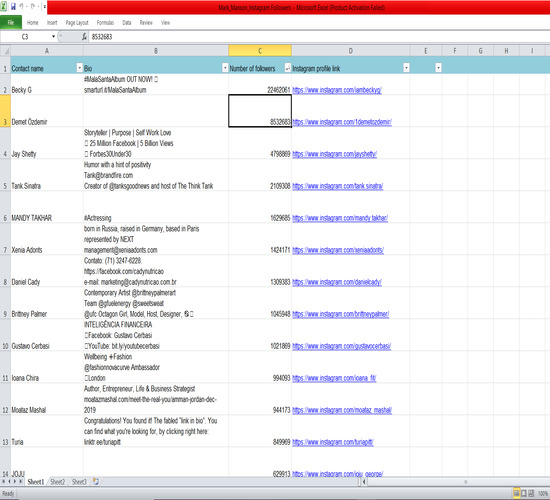
Task: Select column B header
Action: (156, 51)
